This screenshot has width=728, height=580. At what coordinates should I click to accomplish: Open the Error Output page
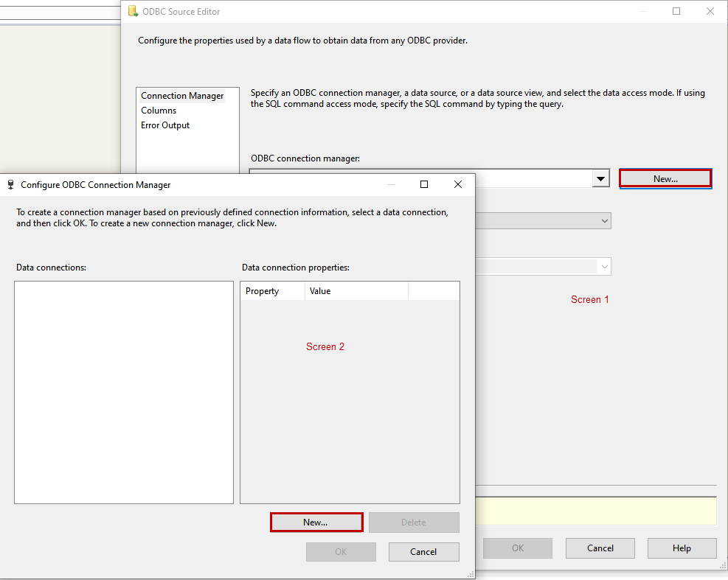pos(165,125)
